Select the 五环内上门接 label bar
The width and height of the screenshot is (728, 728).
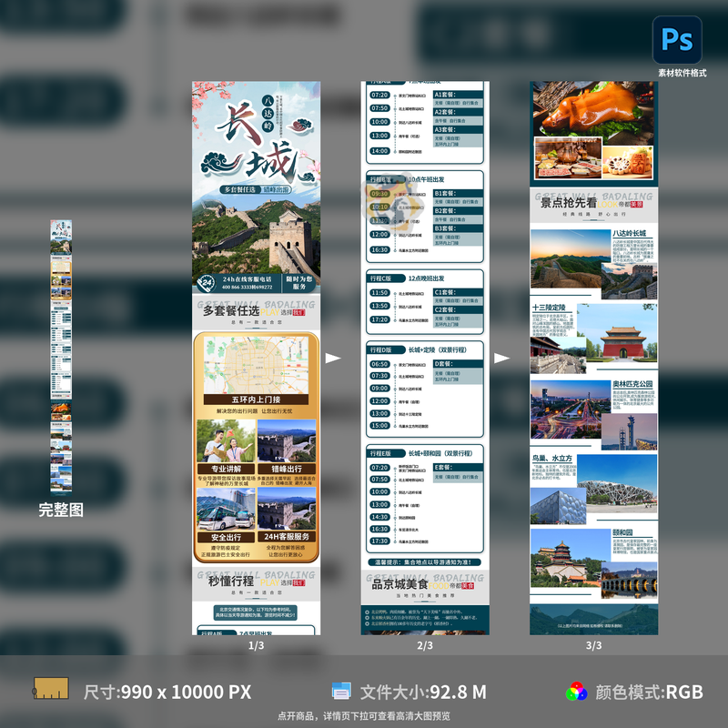point(256,399)
